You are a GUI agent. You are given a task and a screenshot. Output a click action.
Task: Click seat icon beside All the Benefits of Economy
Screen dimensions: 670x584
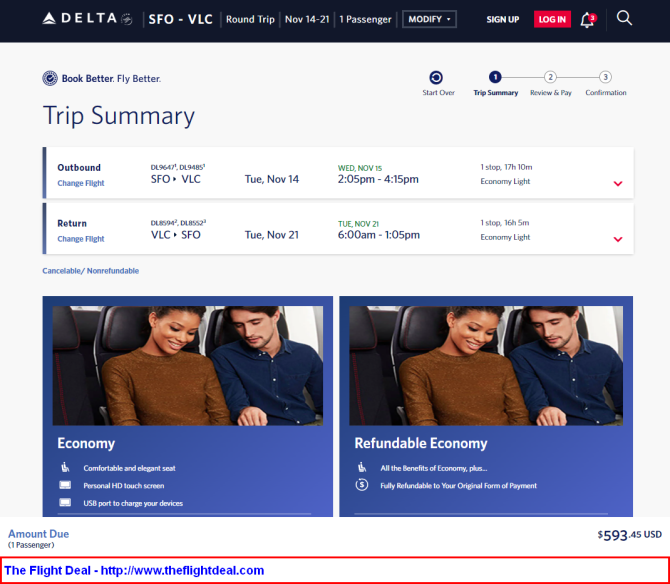(362, 467)
